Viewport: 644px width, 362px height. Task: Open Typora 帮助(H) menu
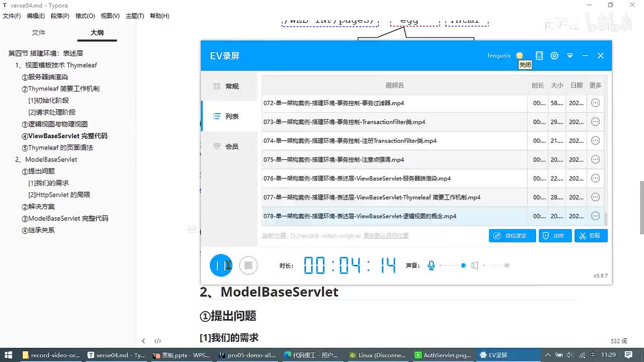pyautogui.click(x=159, y=16)
